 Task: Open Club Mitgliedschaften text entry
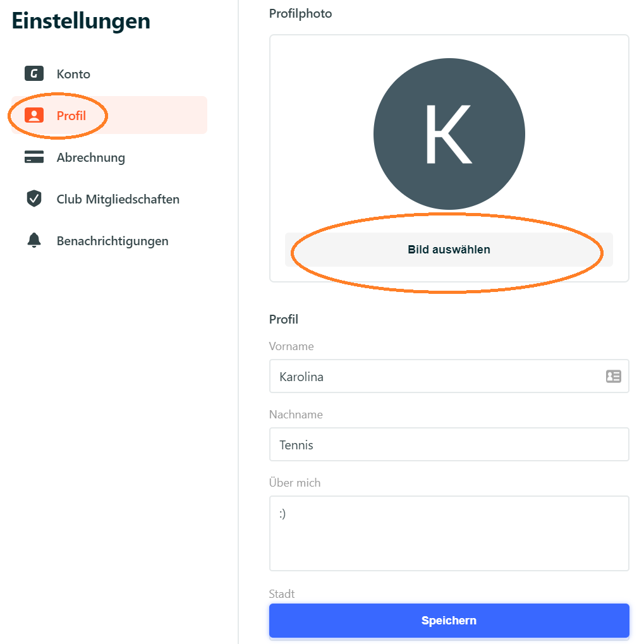coord(118,199)
